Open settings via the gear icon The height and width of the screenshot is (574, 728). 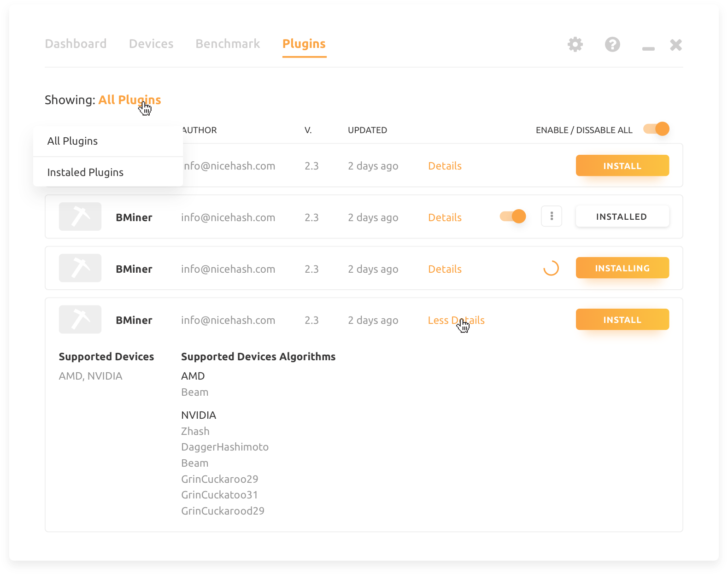pos(575,45)
